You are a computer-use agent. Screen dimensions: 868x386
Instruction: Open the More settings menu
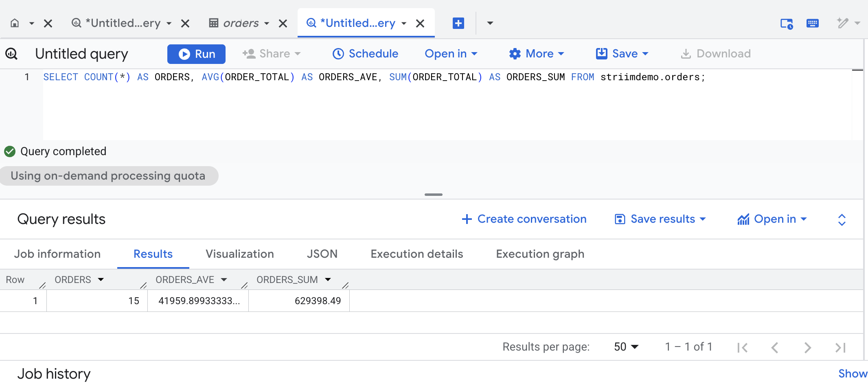536,53
